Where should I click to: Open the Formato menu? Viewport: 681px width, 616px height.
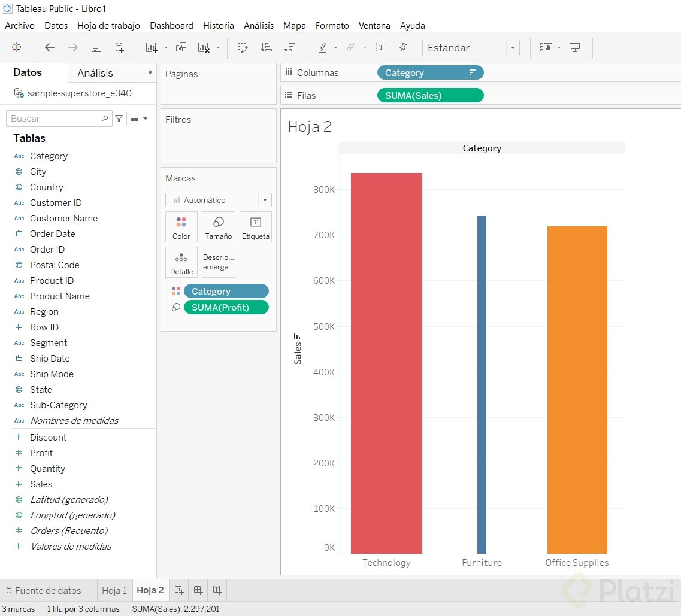[332, 26]
